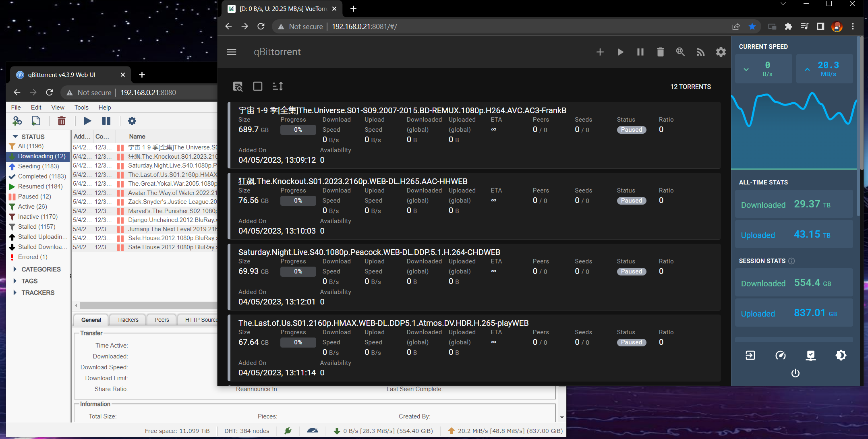The height and width of the screenshot is (439, 868).
Task: Click the alternative speed limits icon in status bar
Action: pos(313,431)
